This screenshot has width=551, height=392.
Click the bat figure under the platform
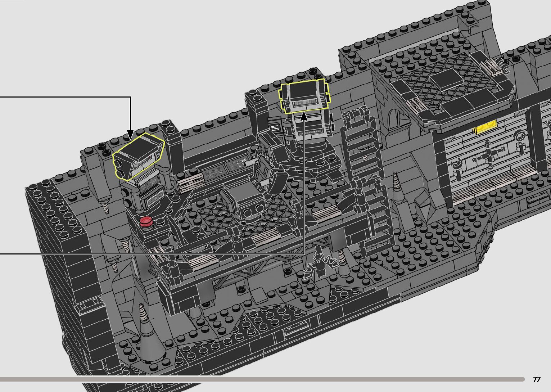[319, 267]
